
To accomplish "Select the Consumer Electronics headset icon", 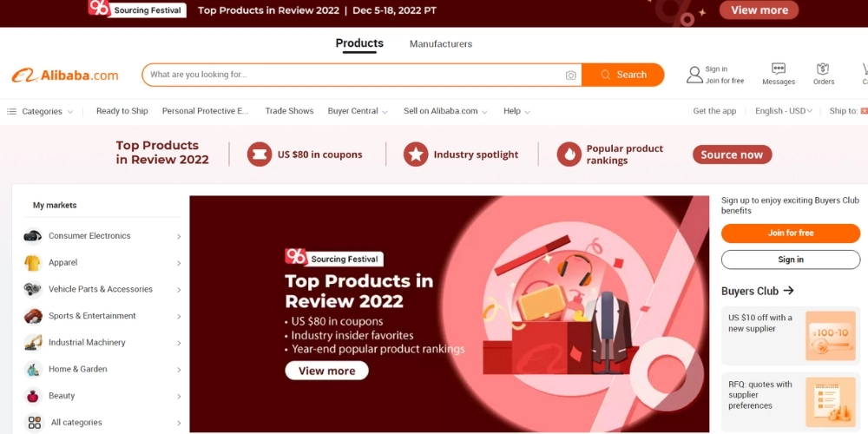I will coord(33,236).
